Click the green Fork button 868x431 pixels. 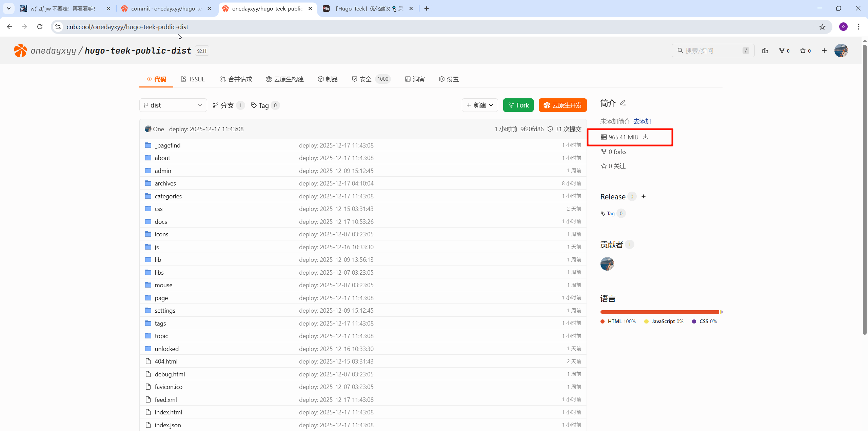[x=518, y=105]
